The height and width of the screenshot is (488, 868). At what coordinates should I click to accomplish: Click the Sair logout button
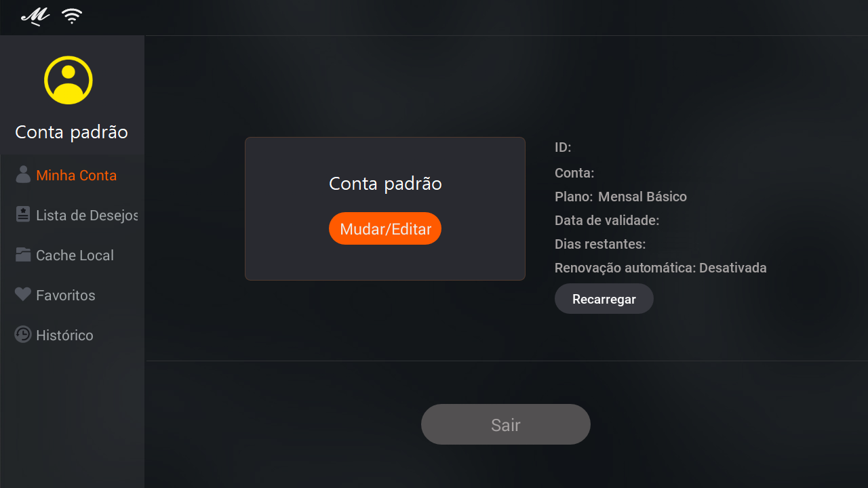(506, 424)
